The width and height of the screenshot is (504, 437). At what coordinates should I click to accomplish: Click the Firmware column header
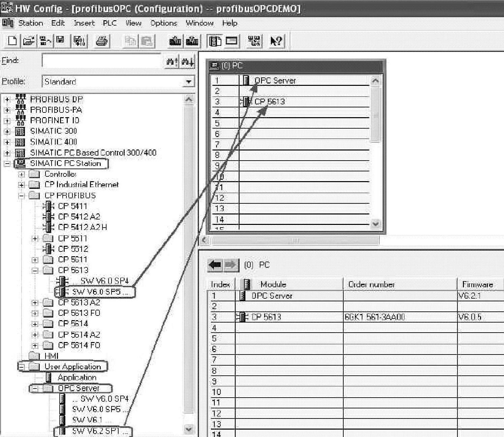(481, 284)
